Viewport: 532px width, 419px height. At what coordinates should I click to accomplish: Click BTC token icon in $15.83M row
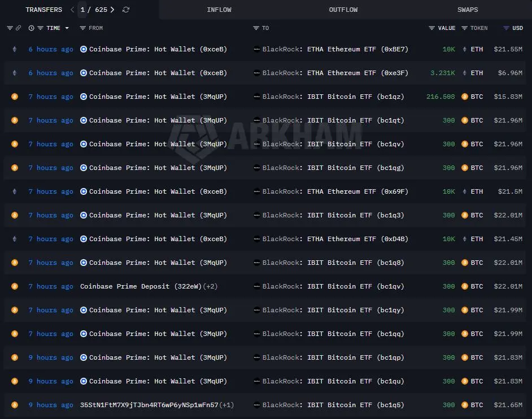pyautogui.click(x=464, y=97)
